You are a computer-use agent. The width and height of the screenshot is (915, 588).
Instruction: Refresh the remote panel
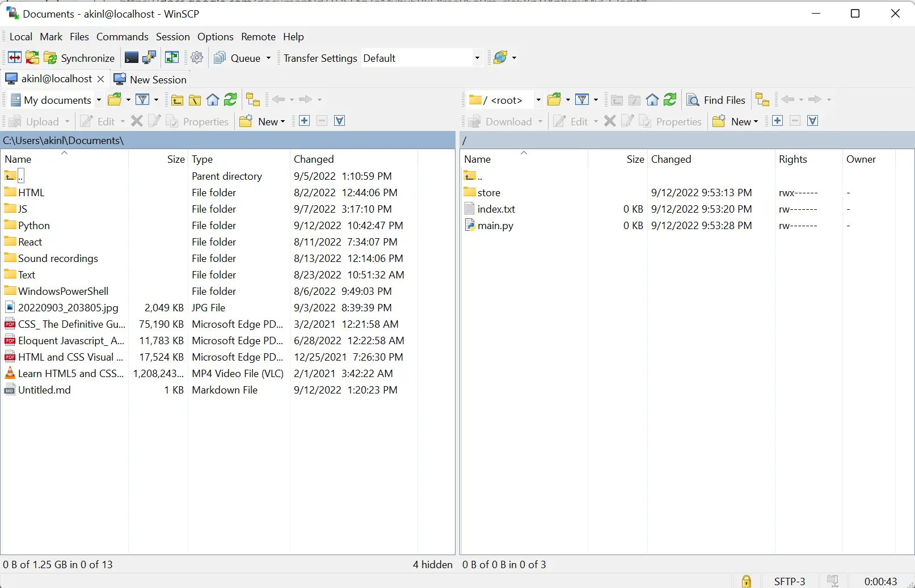pyautogui.click(x=670, y=100)
